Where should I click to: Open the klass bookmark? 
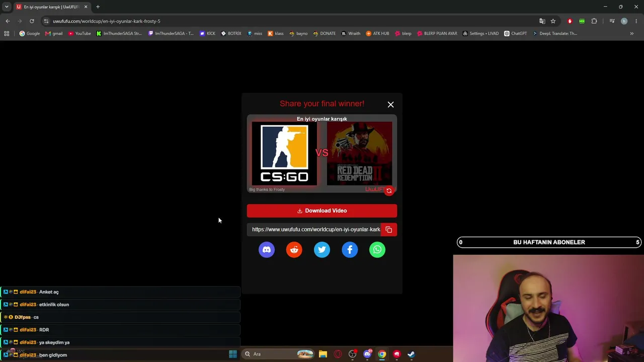pyautogui.click(x=276, y=34)
